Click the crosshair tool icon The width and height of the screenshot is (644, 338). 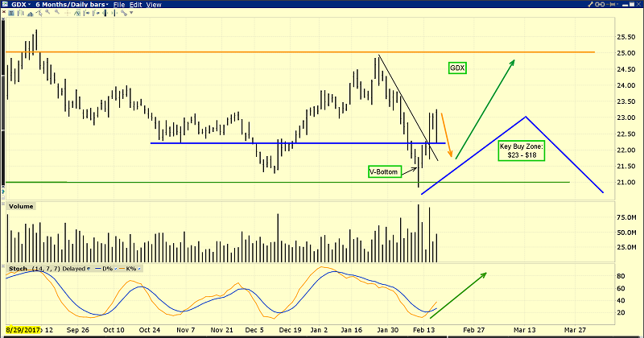67,13
